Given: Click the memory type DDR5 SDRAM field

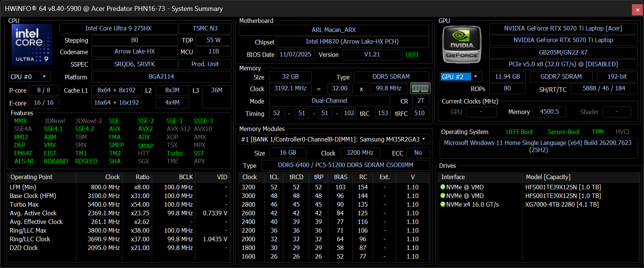Looking at the screenshot, I should coord(391,77).
